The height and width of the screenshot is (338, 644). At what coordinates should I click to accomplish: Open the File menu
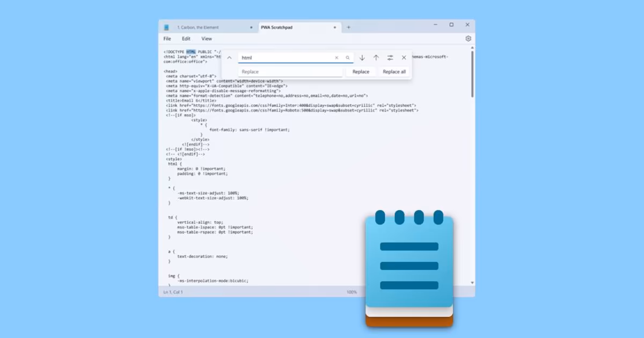click(167, 39)
